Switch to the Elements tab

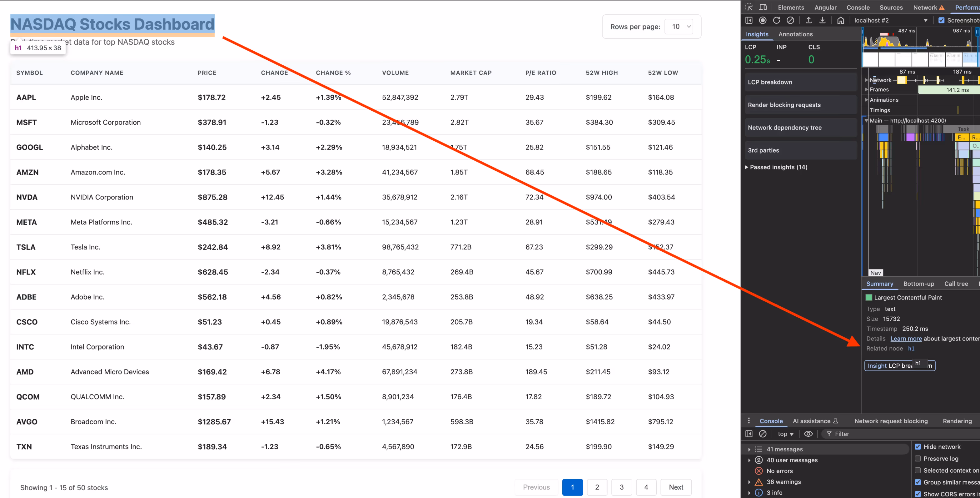pyautogui.click(x=791, y=7)
